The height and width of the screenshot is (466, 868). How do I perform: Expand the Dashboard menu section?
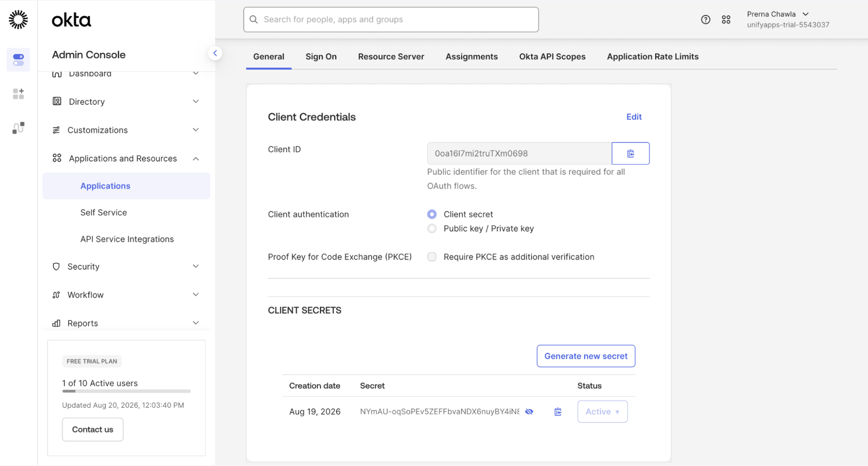(196, 73)
